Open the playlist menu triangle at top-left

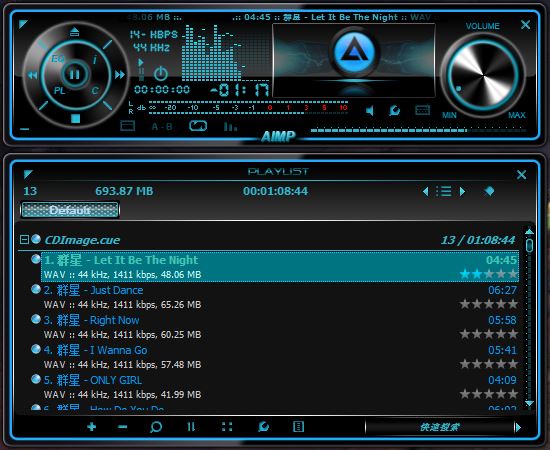[x=28, y=174]
